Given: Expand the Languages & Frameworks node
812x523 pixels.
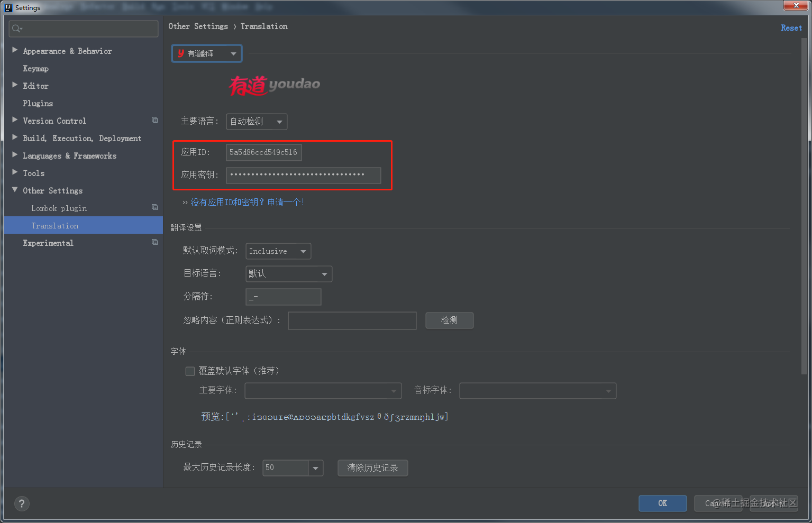Looking at the screenshot, I should (15, 155).
